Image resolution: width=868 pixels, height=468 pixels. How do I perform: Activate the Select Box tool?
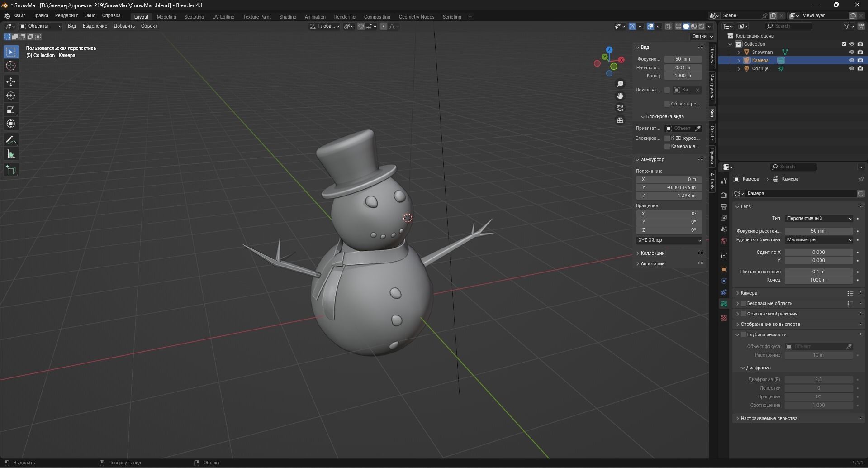click(x=11, y=52)
